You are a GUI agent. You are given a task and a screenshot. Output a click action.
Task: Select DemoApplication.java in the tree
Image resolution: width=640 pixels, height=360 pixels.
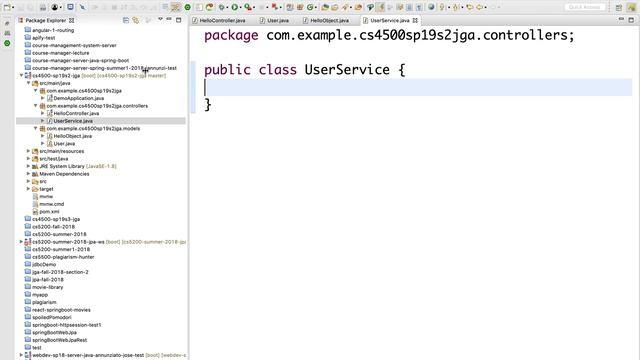click(x=79, y=98)
